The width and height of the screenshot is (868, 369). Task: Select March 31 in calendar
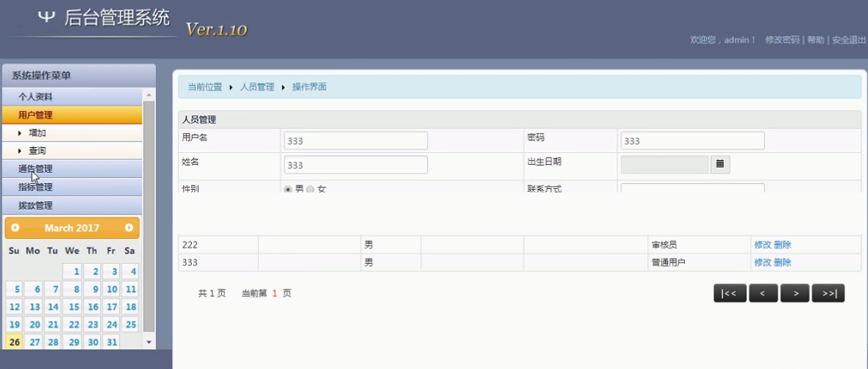click(x=111, y=342)
